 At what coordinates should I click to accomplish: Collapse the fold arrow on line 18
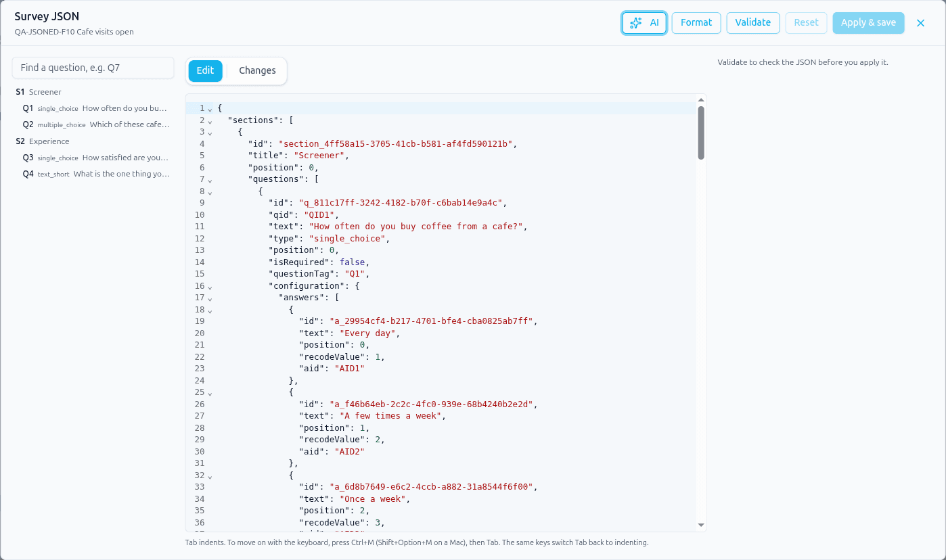click(210, 310)
